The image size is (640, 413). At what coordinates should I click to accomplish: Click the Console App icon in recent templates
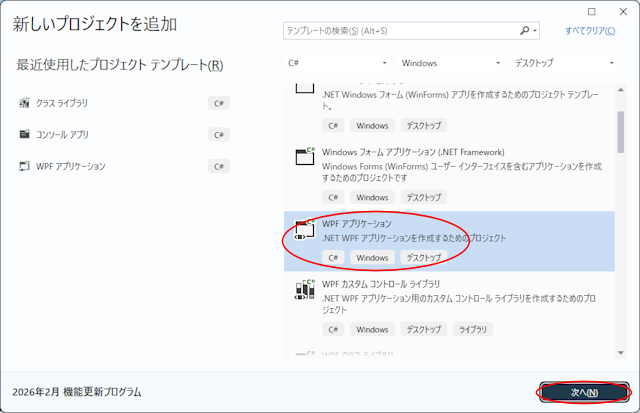click(x=25, y=134)
